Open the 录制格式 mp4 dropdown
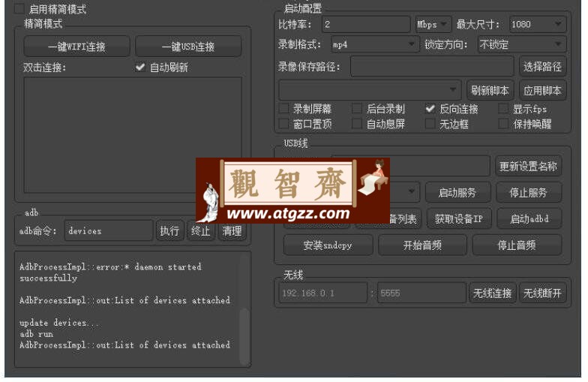This screenshot has height=382, width=588. [375, 45]
